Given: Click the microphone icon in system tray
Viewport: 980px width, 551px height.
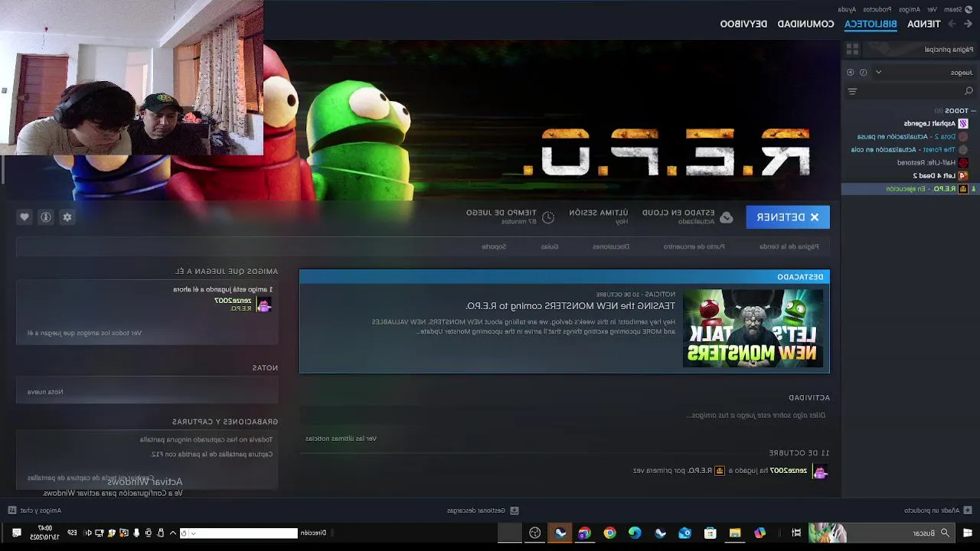Looking at the screenshot, I should pyautogui.click(x=136, y=533).
